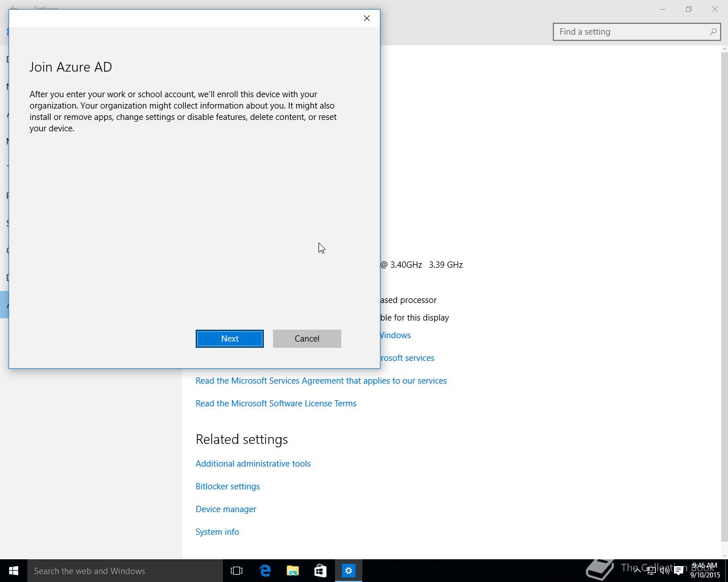Image resolution: width=728 pixels, height=582 pixels.
Task: Restore down the Settings window
Action: (689, 9)
